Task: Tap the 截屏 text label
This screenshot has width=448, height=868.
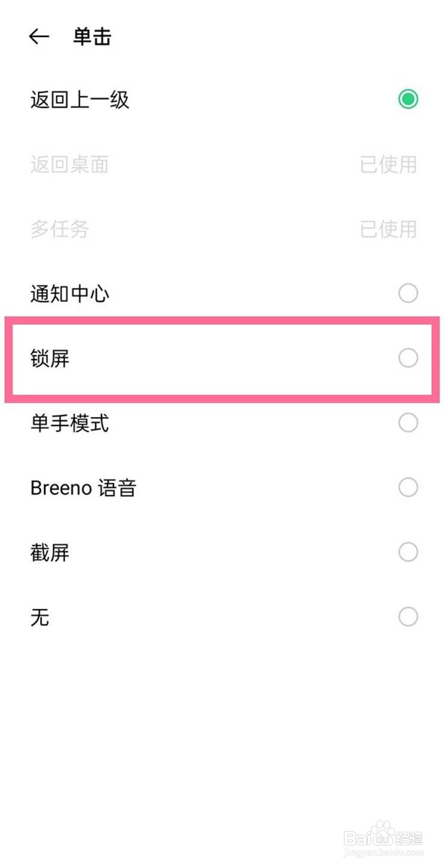Action: pyautogui.click(x=50, y=553)
